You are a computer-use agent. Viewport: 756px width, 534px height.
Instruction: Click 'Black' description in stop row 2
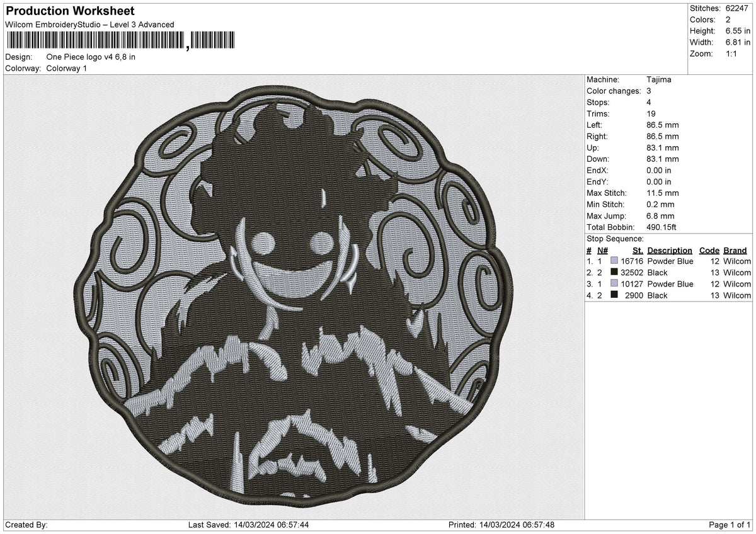[x=657, y=273]
